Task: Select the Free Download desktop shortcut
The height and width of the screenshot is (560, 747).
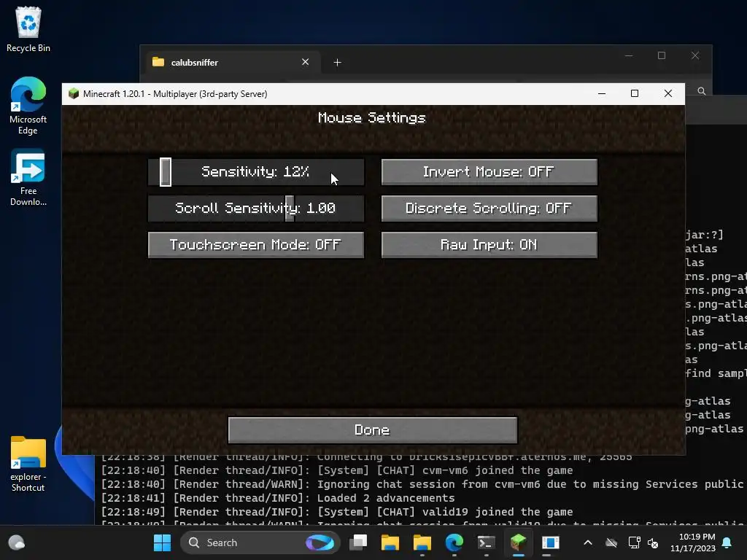Action: coord(28,178)
